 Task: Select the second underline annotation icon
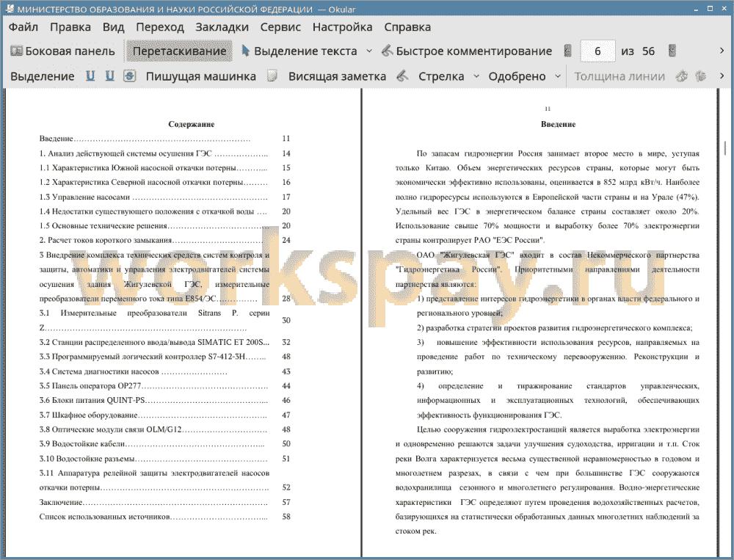coord(109,76)
